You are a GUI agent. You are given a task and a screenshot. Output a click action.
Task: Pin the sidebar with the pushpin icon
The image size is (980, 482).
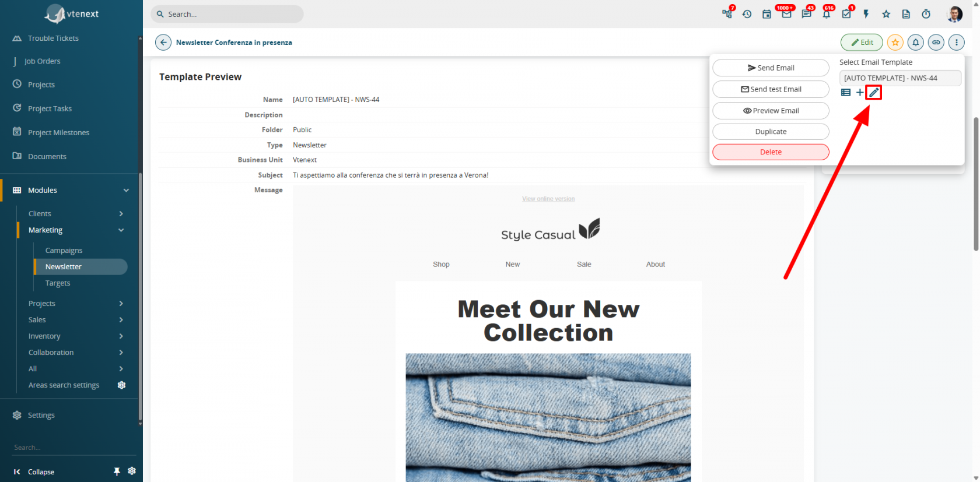pyautogui.click(x=117, y=472)
